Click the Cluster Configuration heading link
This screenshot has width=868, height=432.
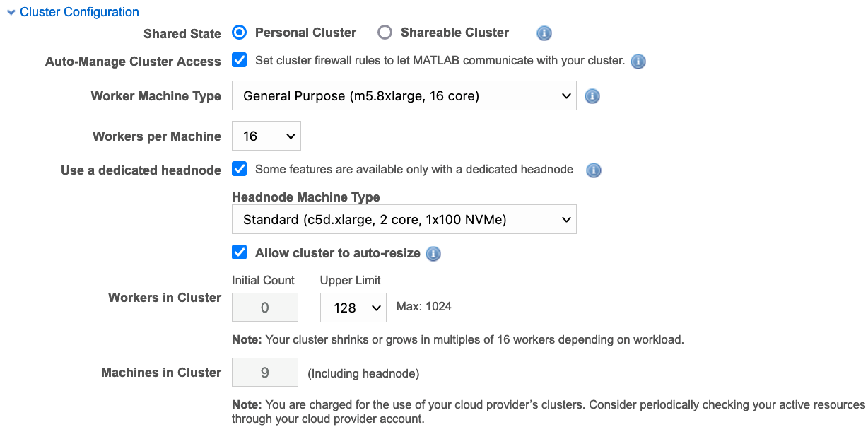click(78, 12)
